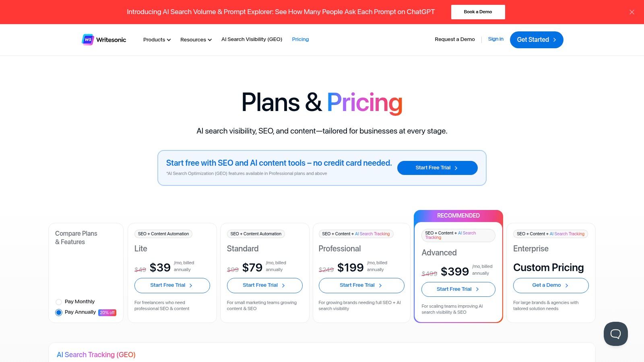This screenshot has height=362, width=644.
Task: Click the 20% off badge
Action: coord(107,313)
